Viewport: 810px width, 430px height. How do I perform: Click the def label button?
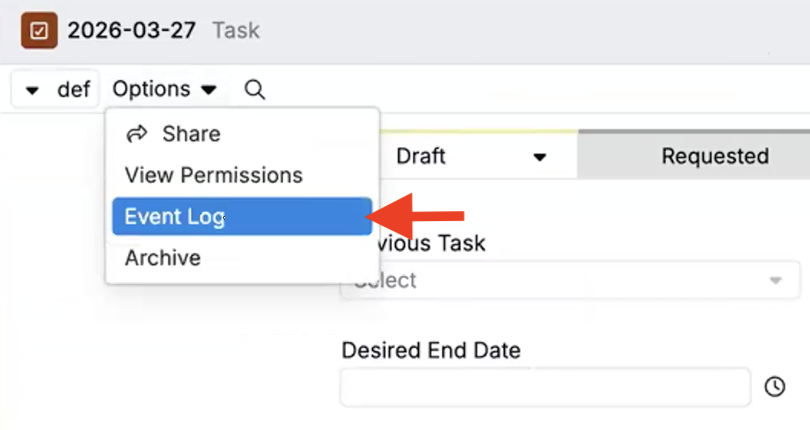73,90
